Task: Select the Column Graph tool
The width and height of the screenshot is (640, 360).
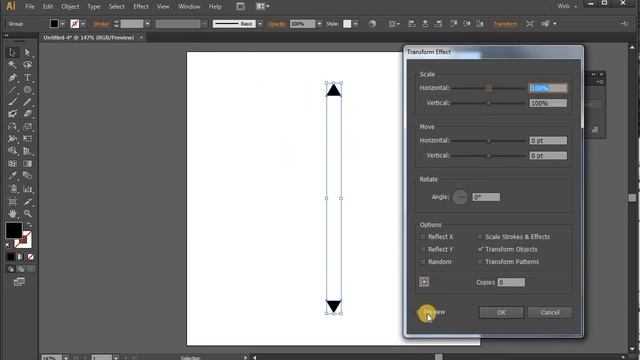Action: (x=27, y=189)
